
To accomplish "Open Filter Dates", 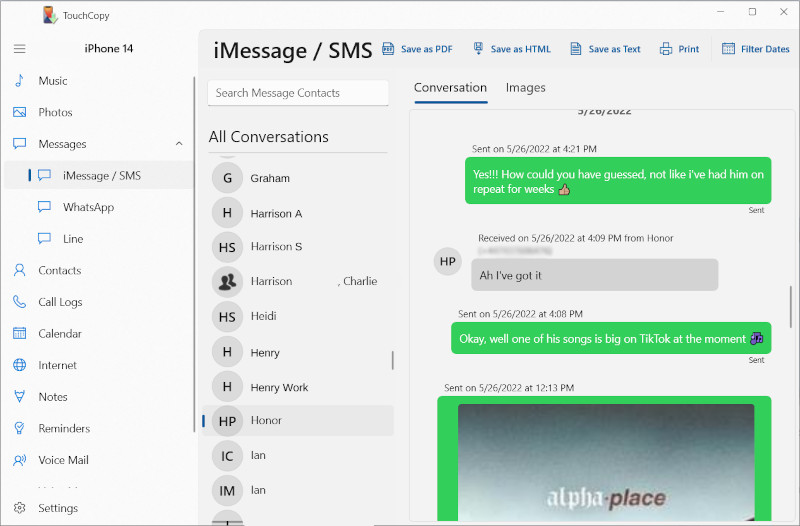I will click(x=756, y=49).
